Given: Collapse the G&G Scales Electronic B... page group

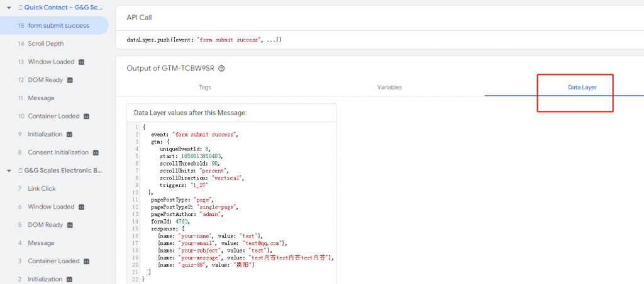Looking at the screenshot, I should coord(9,171).
